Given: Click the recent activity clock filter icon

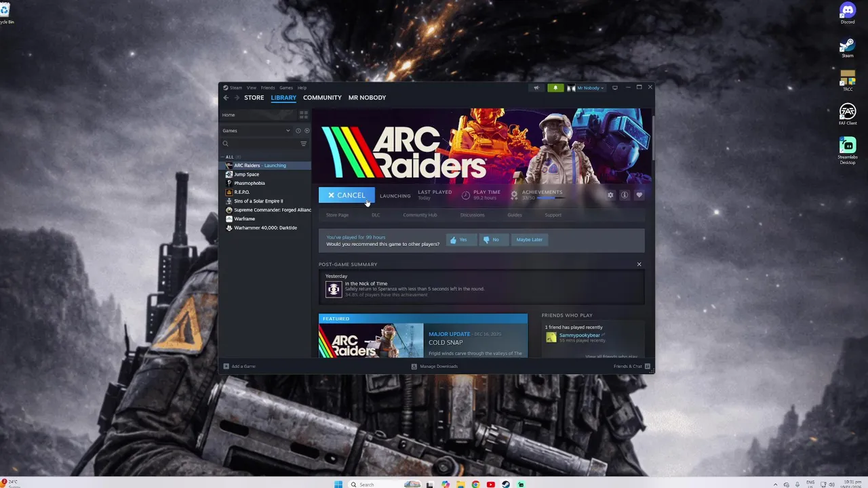Looking at the screenshot, I should 298,131.
